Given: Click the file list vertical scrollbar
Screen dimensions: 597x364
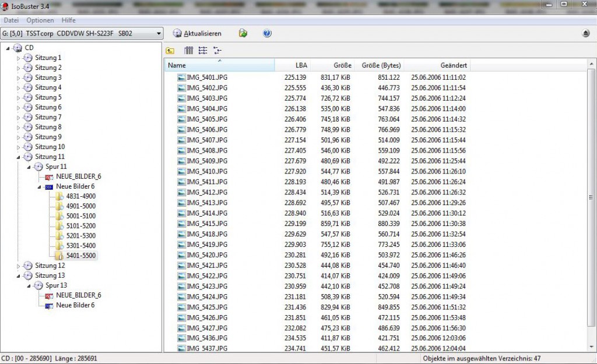Looking at the screenshot, I should coord(592,198).
